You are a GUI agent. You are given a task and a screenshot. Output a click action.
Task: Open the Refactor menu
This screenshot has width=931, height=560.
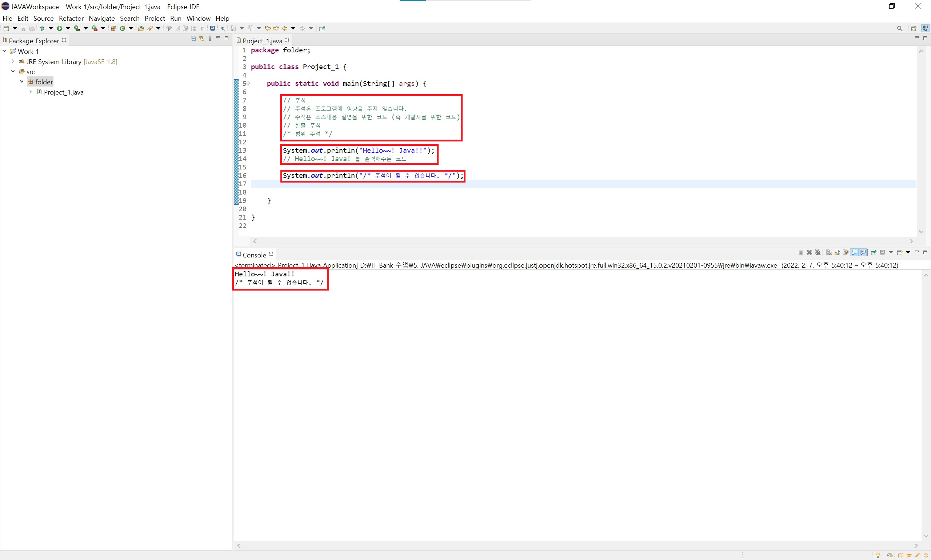tap(71, 18)
